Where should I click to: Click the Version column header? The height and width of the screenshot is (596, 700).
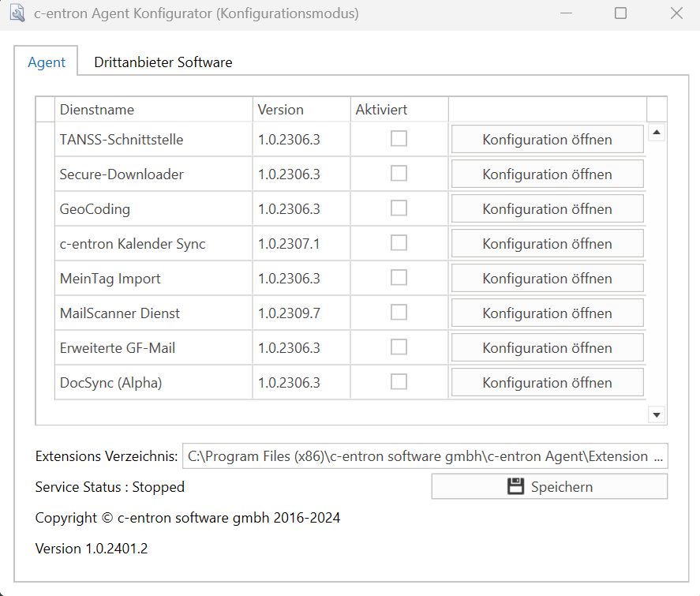click(x=301, y=110)
